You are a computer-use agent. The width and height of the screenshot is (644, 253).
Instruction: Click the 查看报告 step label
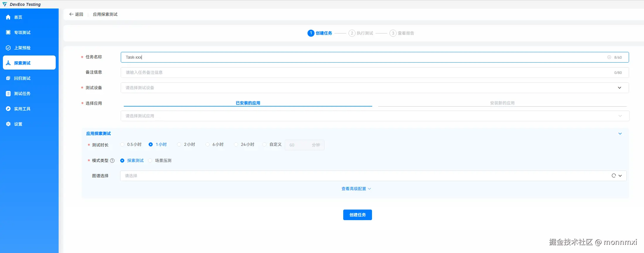(x=406, y=33)
